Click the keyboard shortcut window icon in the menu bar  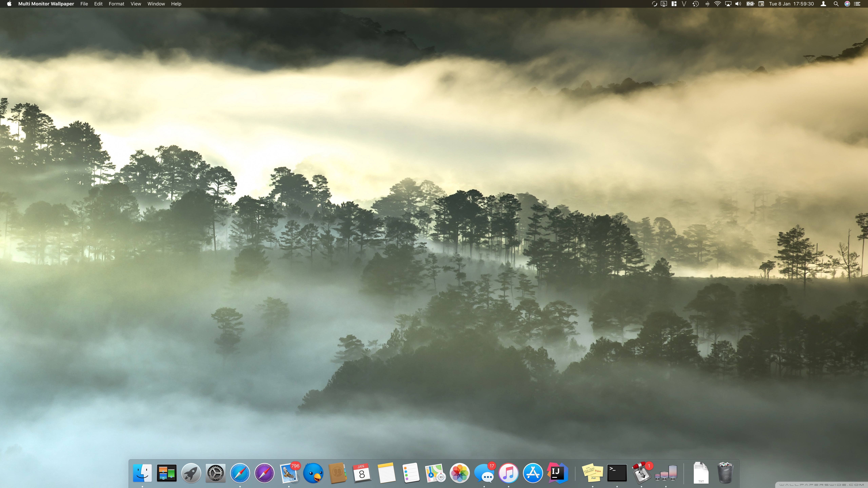(761, 4)
